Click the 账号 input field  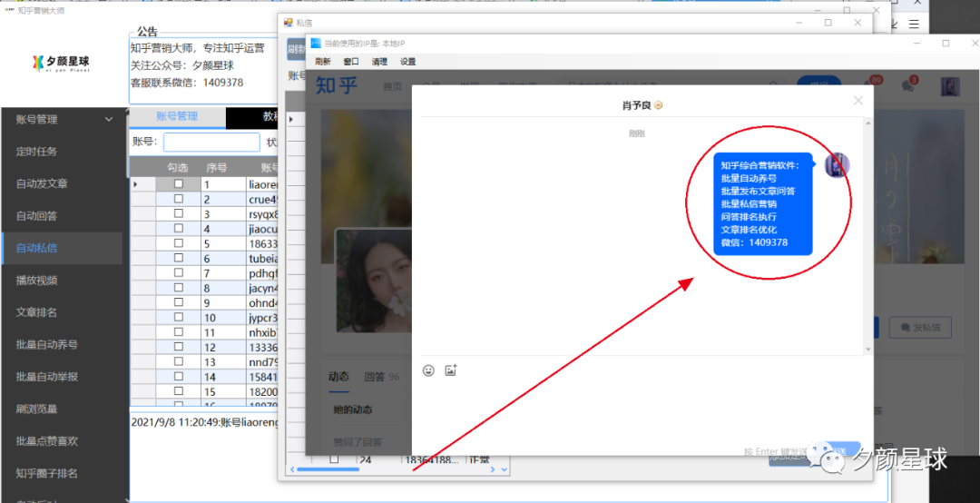[x=211, y=142]
